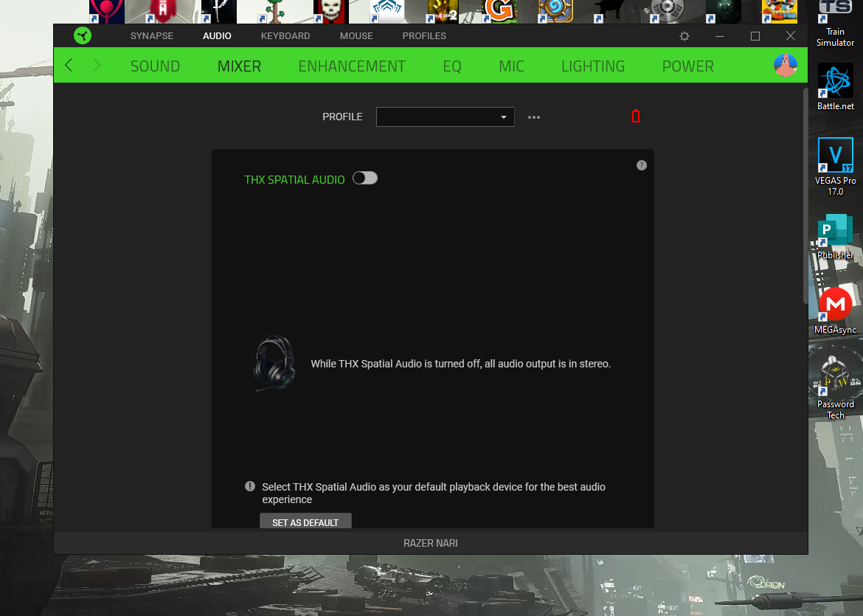This screenshot has width=863, height=616.
Task: Select the Audio top tab
Action: point(217,36)
